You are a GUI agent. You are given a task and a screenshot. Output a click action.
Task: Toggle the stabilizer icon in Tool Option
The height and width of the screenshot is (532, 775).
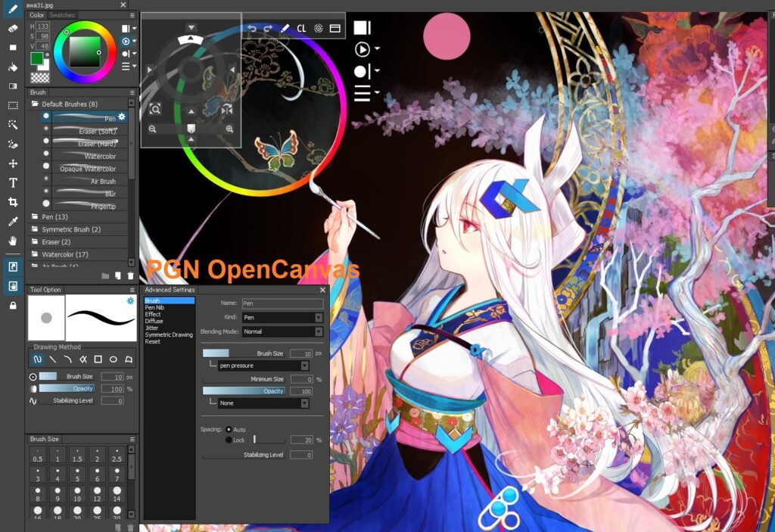tap(33, 400)
